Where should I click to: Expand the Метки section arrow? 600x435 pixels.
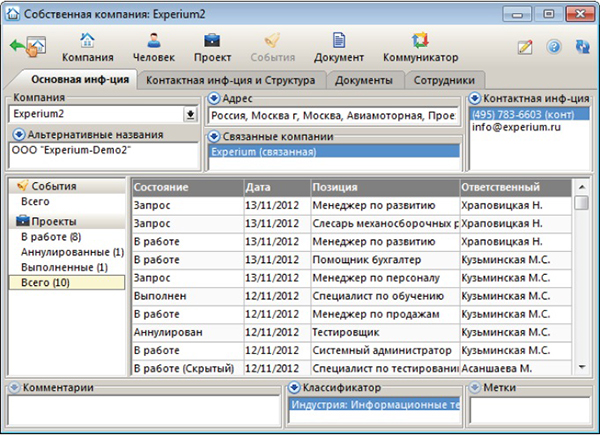[474, 388]
